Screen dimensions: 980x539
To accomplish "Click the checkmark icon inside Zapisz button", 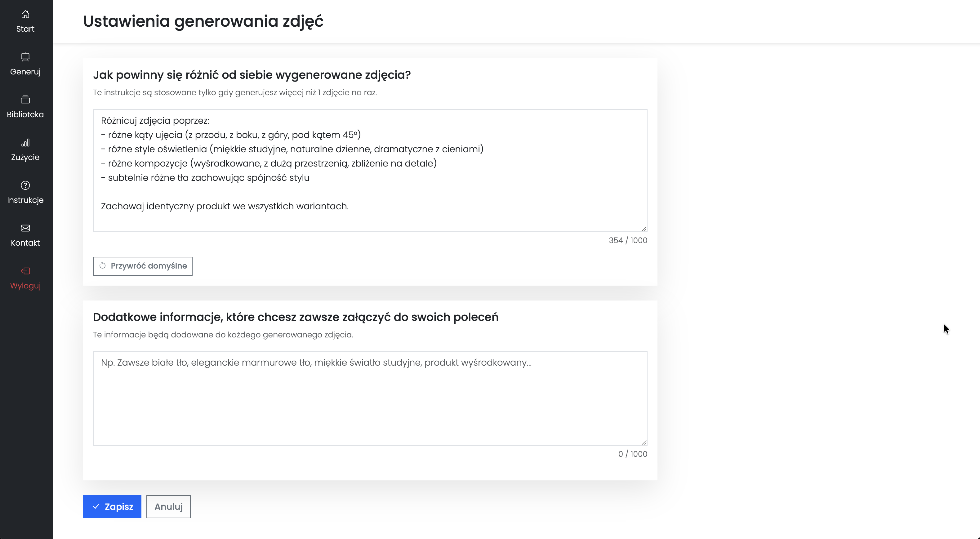I will point(96,506).
